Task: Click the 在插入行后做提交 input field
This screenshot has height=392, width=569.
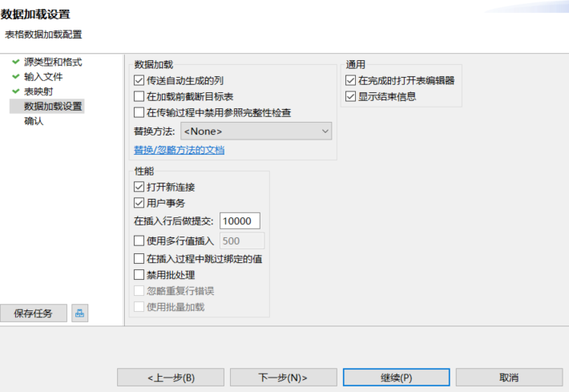Action: (240, 221)
